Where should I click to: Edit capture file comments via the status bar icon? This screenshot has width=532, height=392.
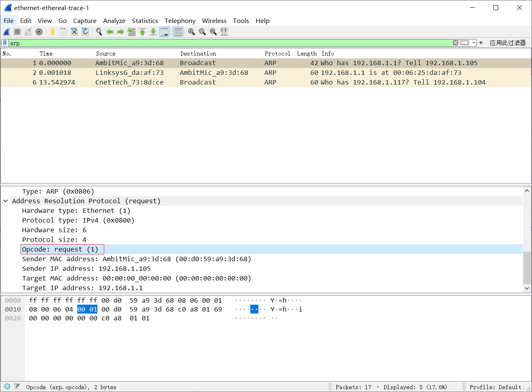(17, 386)
